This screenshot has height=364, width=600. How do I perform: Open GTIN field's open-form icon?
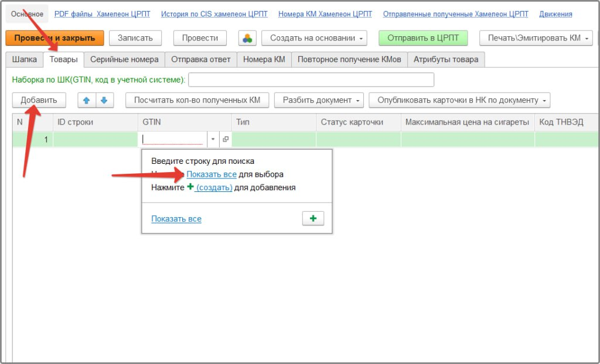point(226,139)
